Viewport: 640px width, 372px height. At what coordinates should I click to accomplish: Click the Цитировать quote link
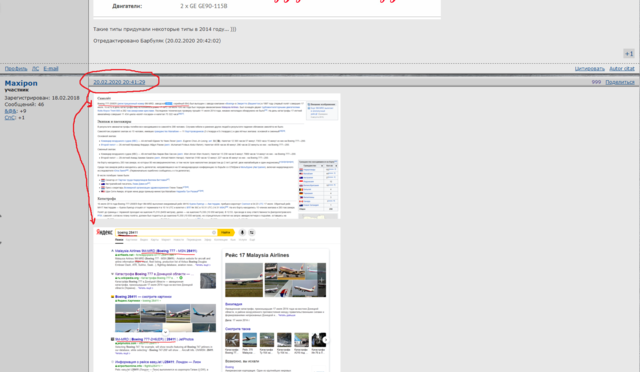point(589,69)
